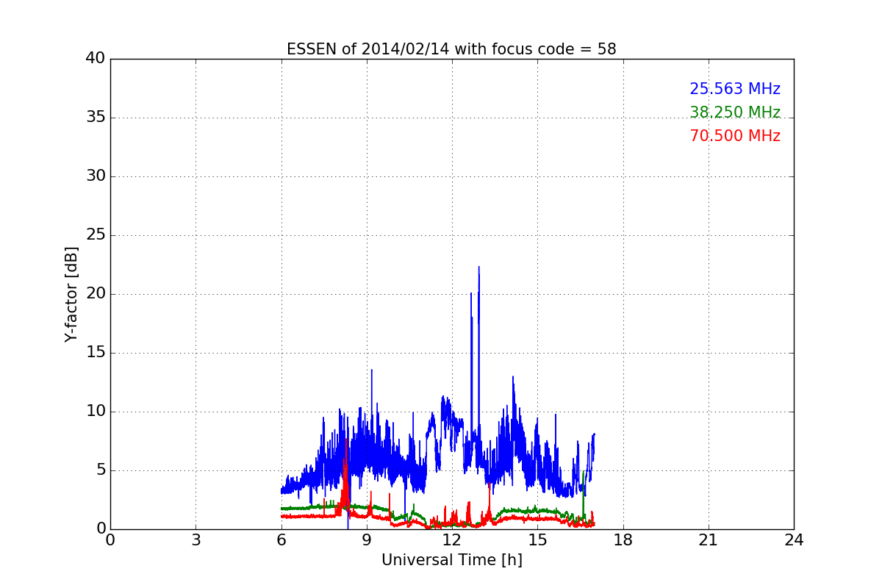Click the y-axis tick label 40

(x=96, y=59)
